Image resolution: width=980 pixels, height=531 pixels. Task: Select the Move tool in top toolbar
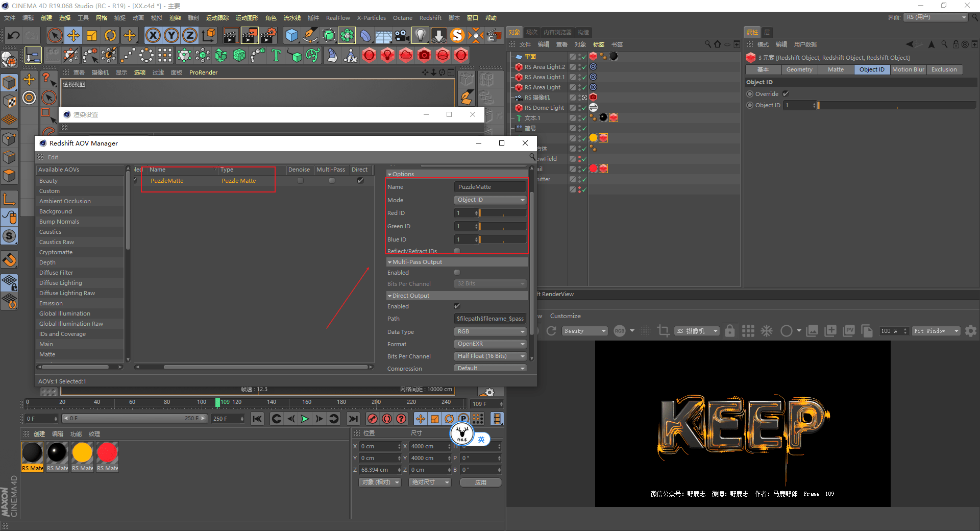coord(73,35)
